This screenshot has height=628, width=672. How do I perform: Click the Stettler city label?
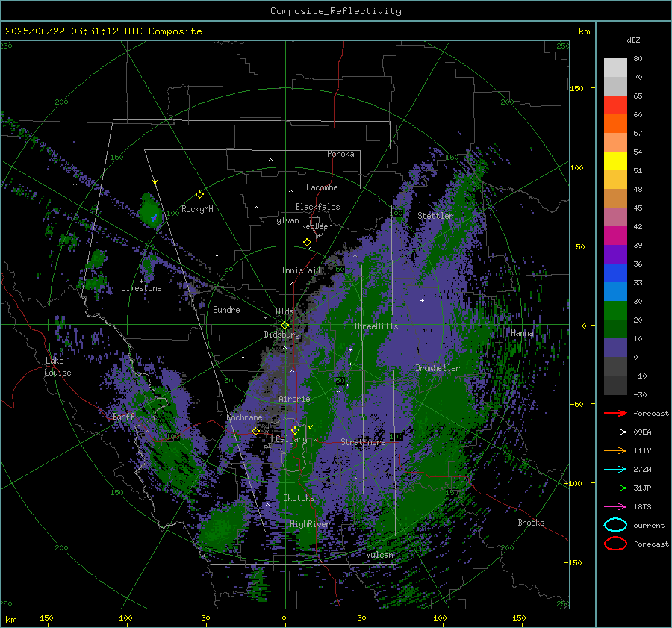pos(435,216)
